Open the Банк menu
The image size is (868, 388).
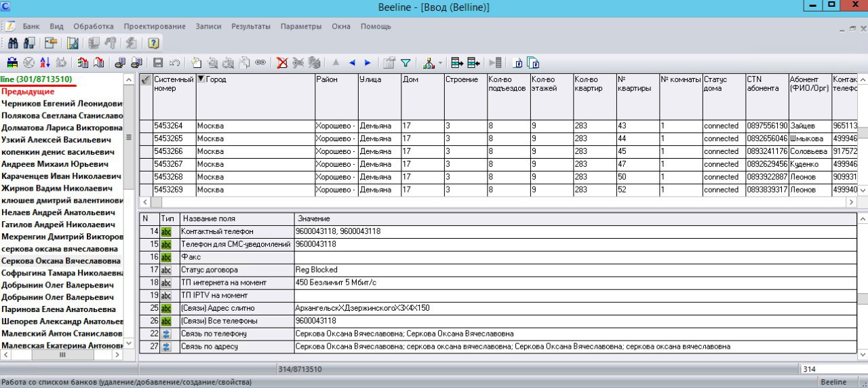[x=31, y=26]
